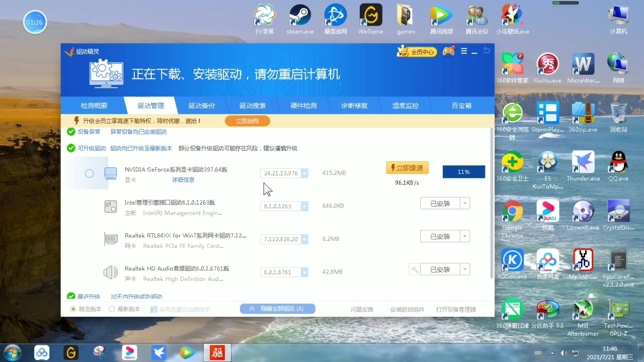644x362 pixels.
Task: Open steam.exe desktop shortcut
Action: 300,20
